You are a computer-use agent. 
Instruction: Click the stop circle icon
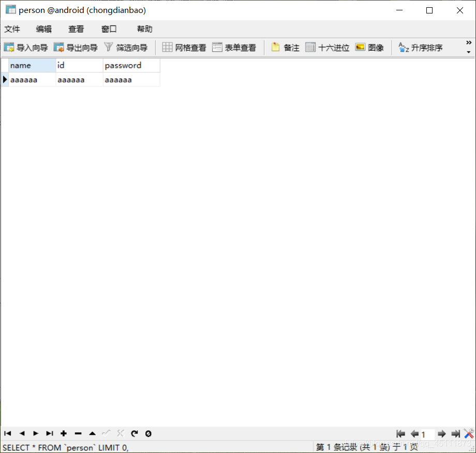coord(148,433)
